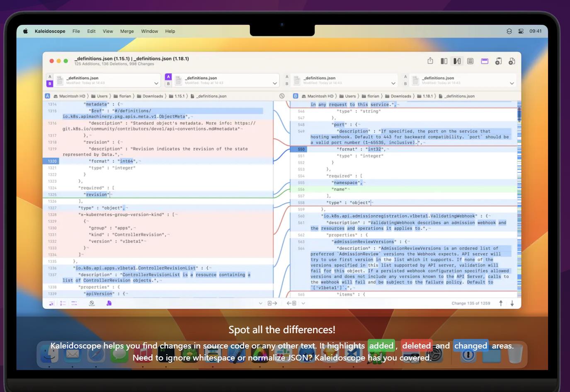Toggle line numbers display in bottom bar
The width and height of the screenshot is (570, 392).
pos(63,303)
